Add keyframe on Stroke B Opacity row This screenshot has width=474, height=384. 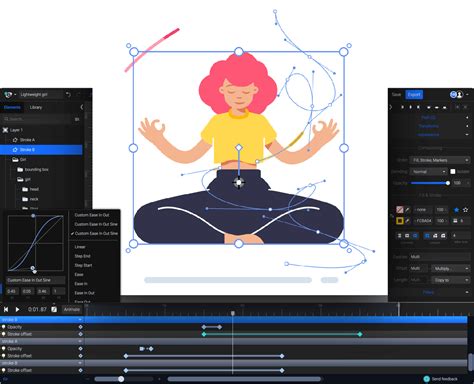click(x=80, y=327)
